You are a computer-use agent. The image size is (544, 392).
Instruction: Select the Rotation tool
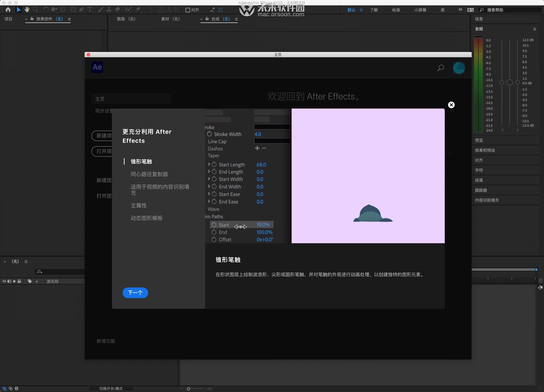pos(46,10)
